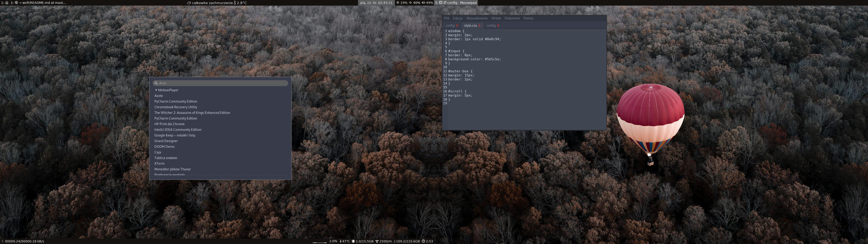
Task: Launch Gravit Designer from the list
Action: click(166, 141)
